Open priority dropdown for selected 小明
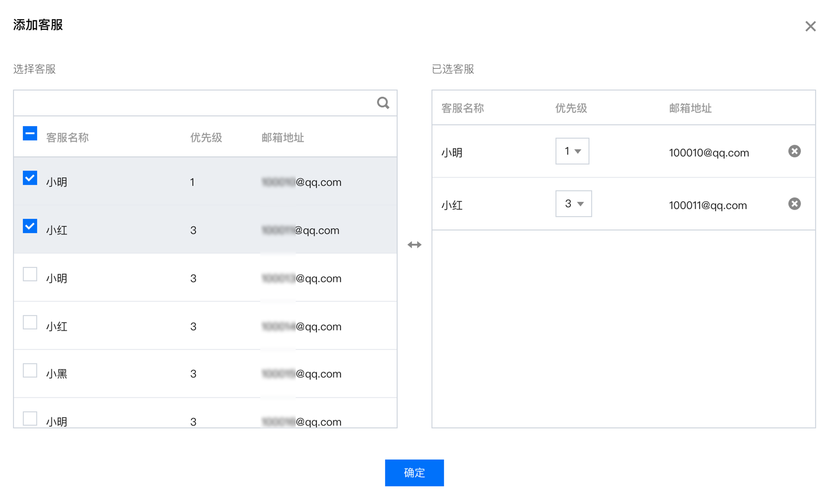The height and width of the screenshot is (504, 833). [572, 151]
